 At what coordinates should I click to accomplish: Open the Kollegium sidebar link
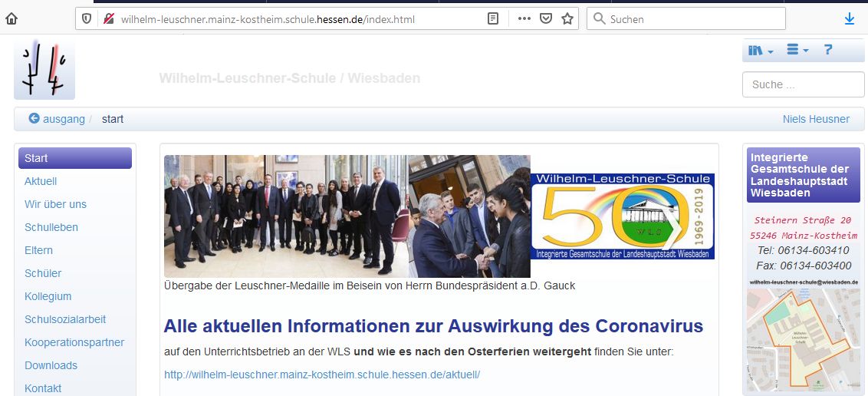coord(48,296)
